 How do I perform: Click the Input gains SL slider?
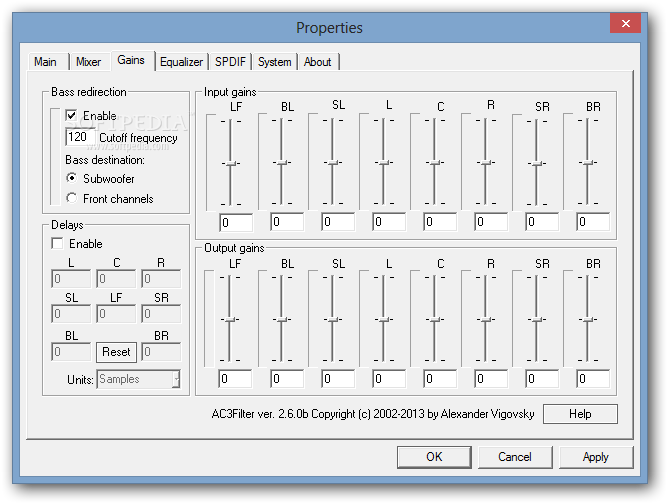(x=333, y=163)
